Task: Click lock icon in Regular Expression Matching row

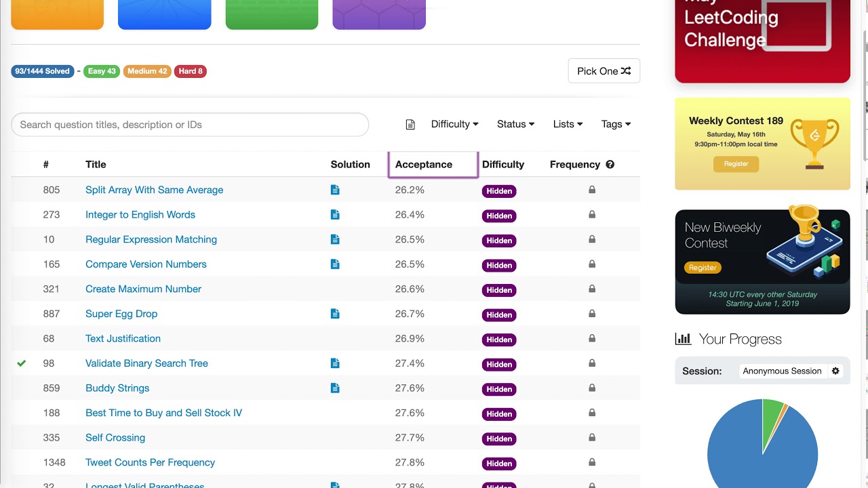Action: click(592, 239)
